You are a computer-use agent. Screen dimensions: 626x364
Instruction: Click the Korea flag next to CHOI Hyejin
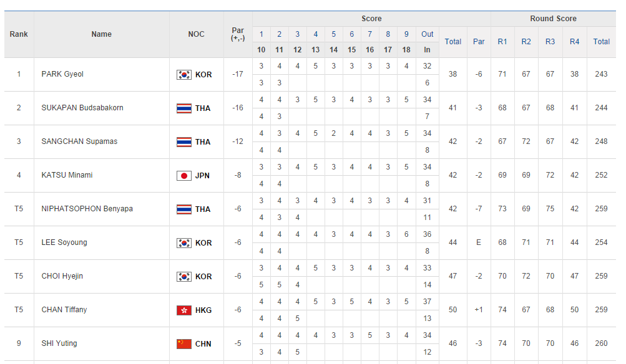(x=183, y=277)
